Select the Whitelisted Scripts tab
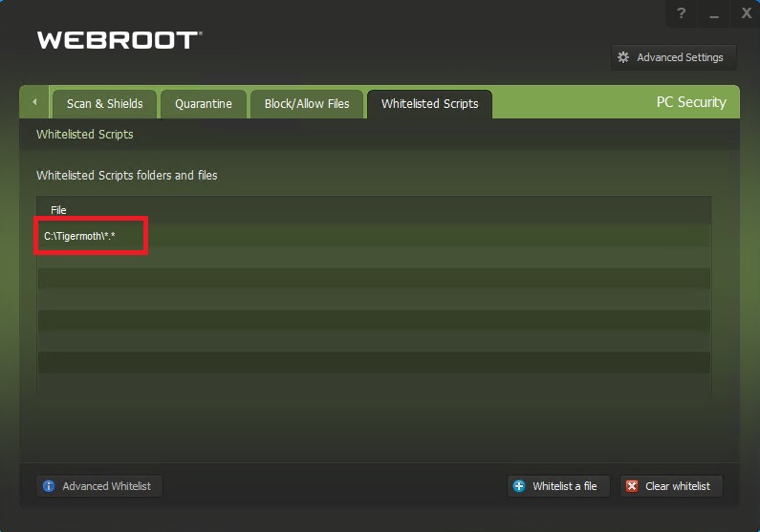The height and width of the screenshot is (532, 760). point(430,103)
